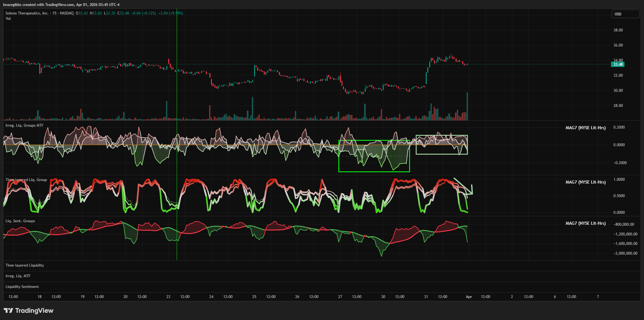Select the green vertical line marker
This screenshot has height=320, width=644.
(177, 94)
